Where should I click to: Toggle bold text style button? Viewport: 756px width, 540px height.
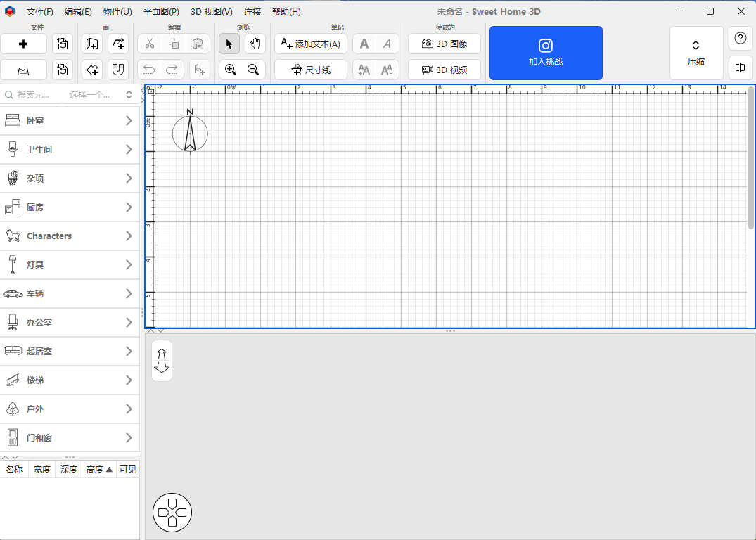364,44
